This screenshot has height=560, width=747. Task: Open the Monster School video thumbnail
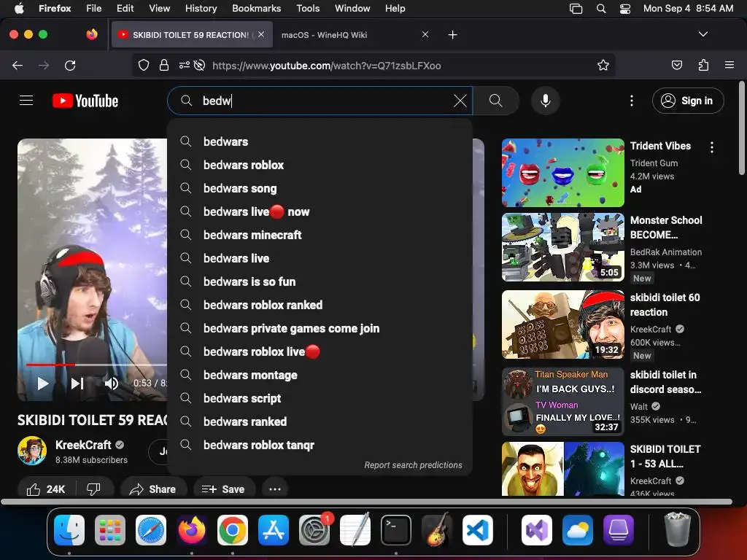562,247
